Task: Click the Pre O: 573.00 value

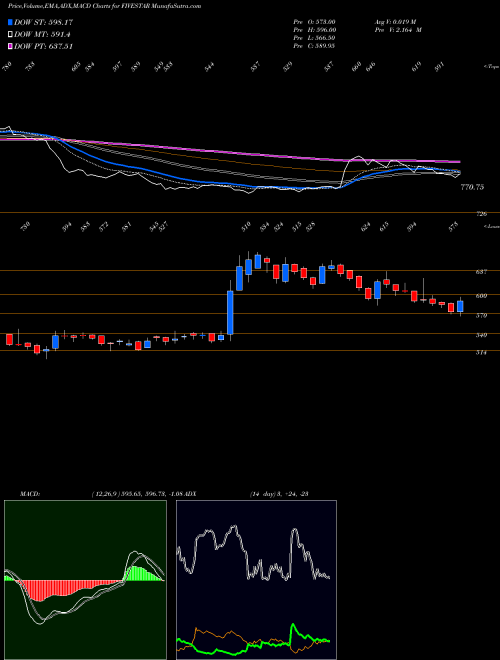Action: 314,22
